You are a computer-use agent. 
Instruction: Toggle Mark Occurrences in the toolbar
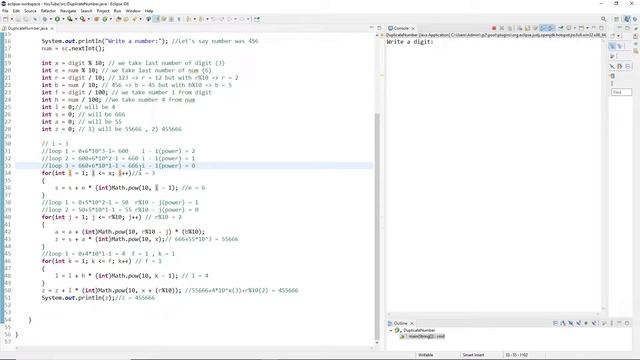tap(156, 19)
